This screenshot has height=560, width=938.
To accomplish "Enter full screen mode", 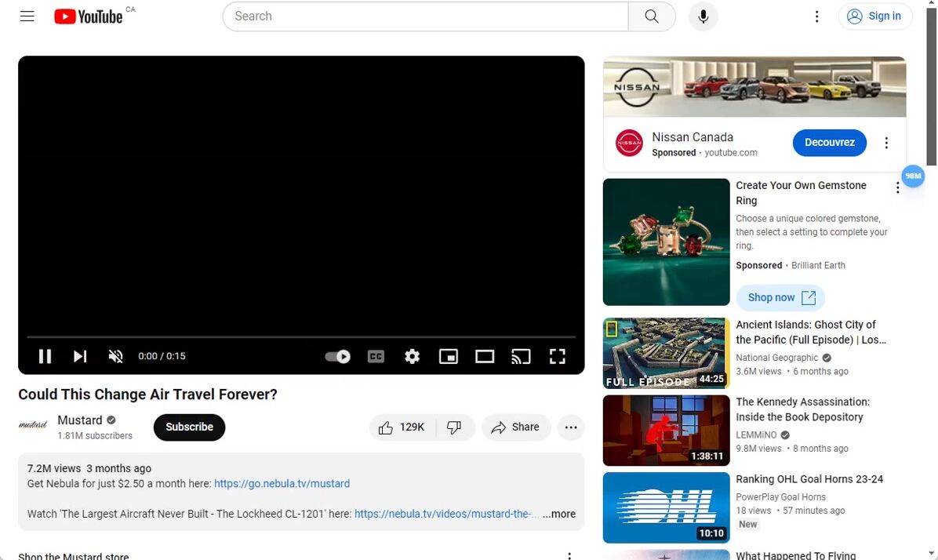I will pyautogui.click(x=557, y=357).
